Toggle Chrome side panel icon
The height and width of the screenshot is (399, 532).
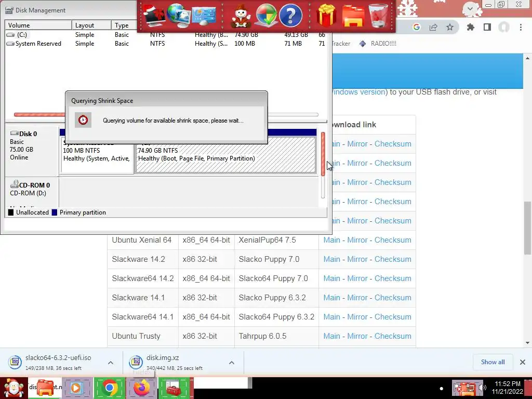pyautogui.click(x=487, y=27)
